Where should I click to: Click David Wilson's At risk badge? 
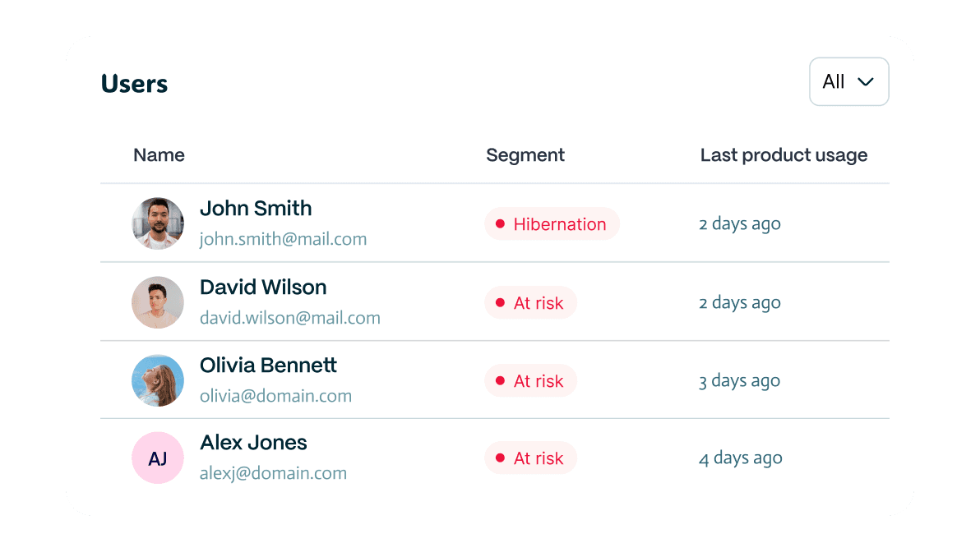point(530,303)
